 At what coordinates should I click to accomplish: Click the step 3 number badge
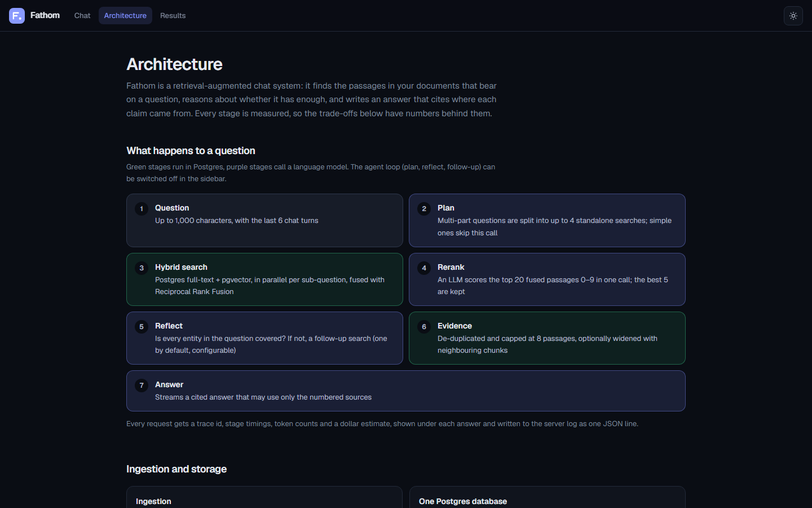coord(142,268)
